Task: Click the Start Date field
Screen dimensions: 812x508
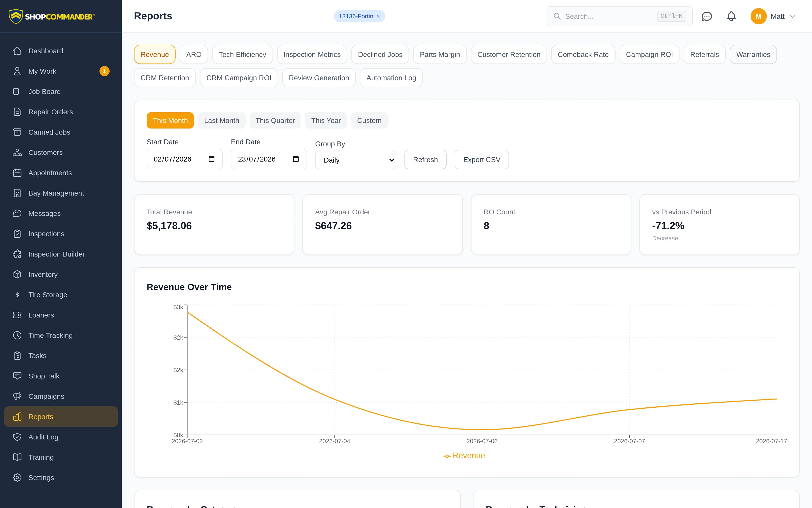Action: pos(184,159)
